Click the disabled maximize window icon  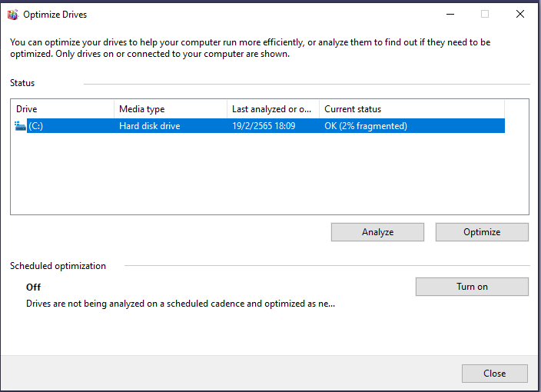(485, 14)
